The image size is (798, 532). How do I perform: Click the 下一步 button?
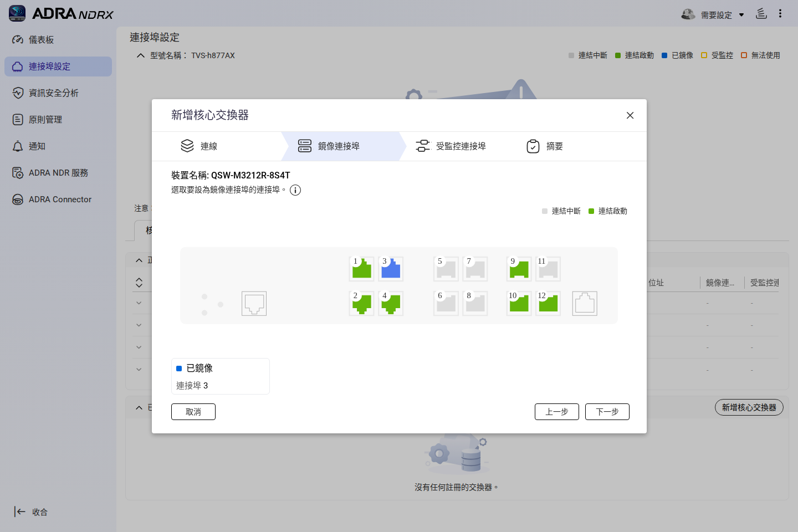coord(607,412)
